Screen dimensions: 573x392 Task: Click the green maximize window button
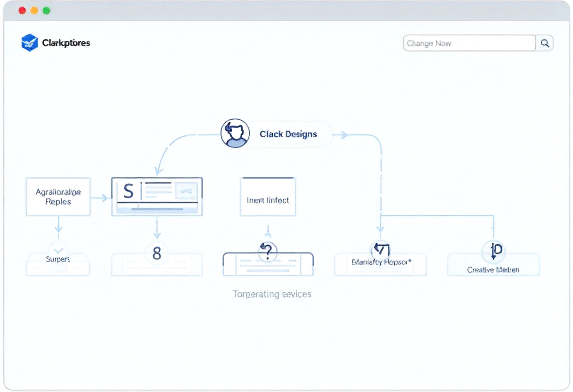pyautogui.click(x=46, y=10)
